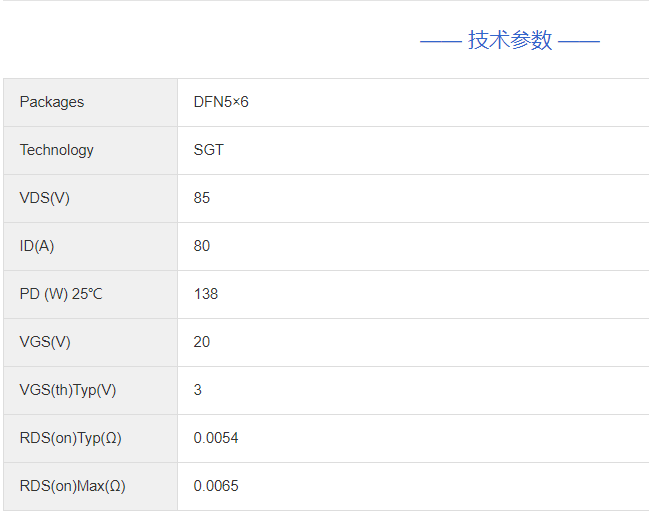Click the VGS(th)Typ(V) label
This screenshot has width=649, height=513.
click(x=68, y=390)
